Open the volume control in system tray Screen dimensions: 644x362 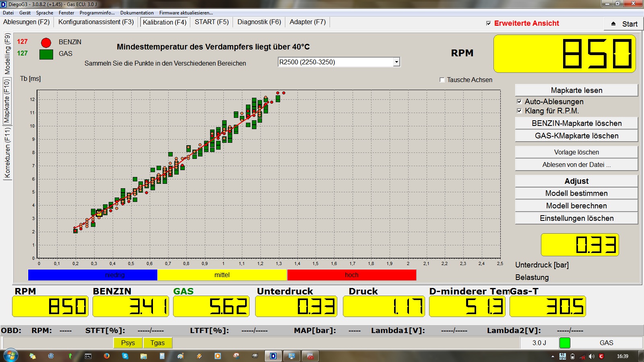click(591, 356)
